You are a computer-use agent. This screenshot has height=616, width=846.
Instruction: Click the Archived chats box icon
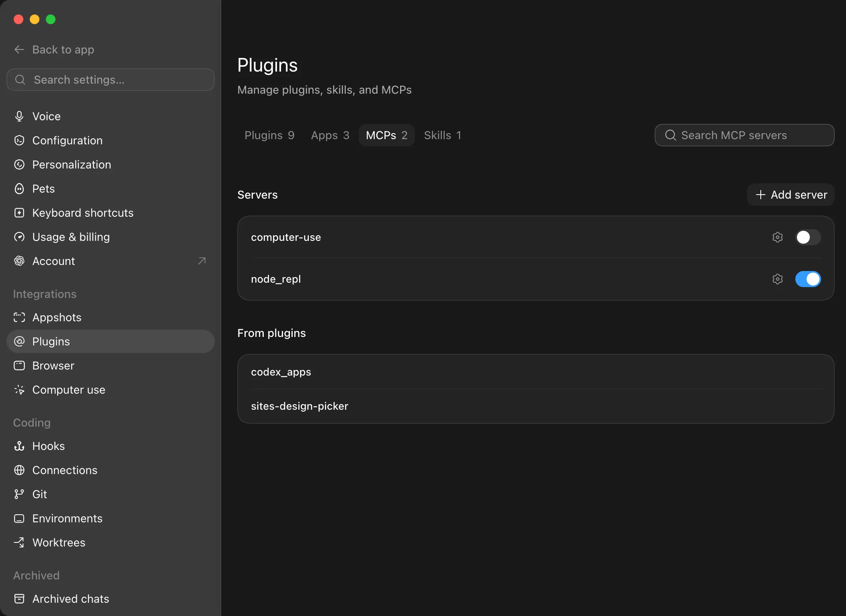coord(19,599)
